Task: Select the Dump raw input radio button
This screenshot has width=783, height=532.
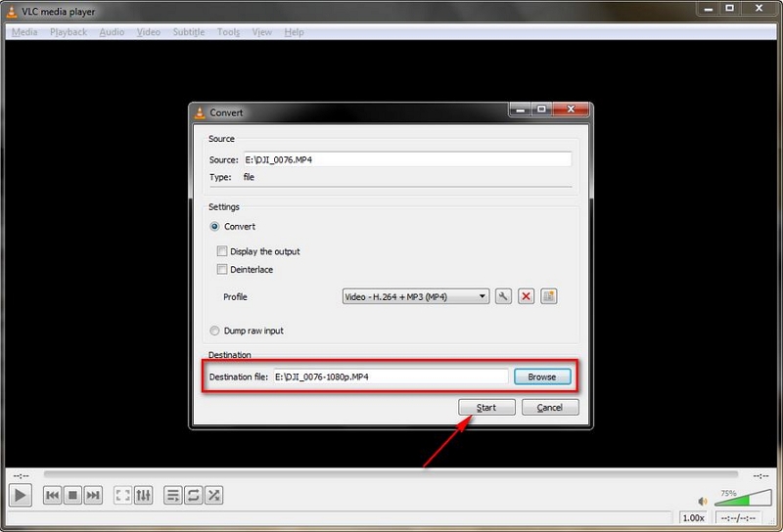Action: click(214, 331)
